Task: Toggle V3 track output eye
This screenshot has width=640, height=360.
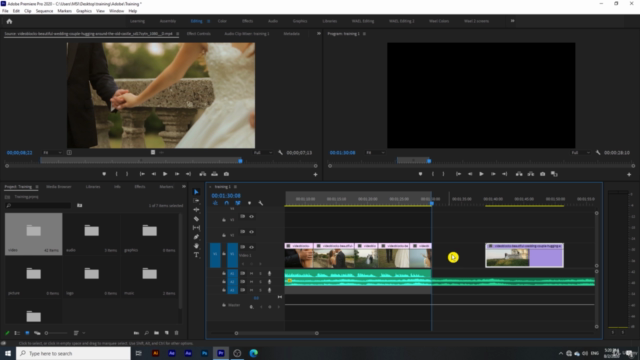Action: click(x=251, y=216)
